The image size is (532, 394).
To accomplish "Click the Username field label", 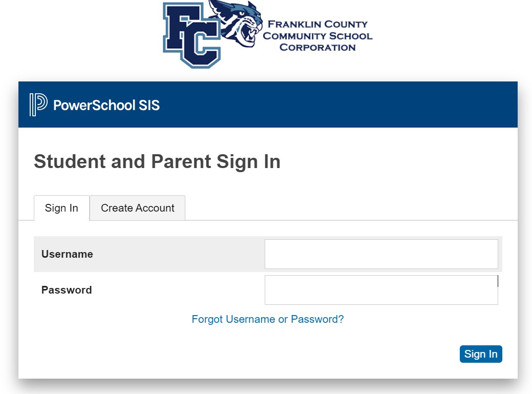I will [x=67, y=254].
